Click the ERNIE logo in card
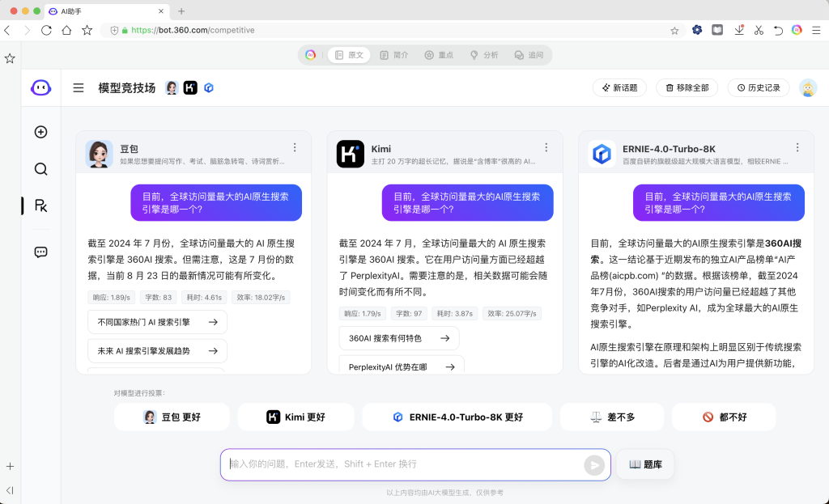 (x=602, y=154)
